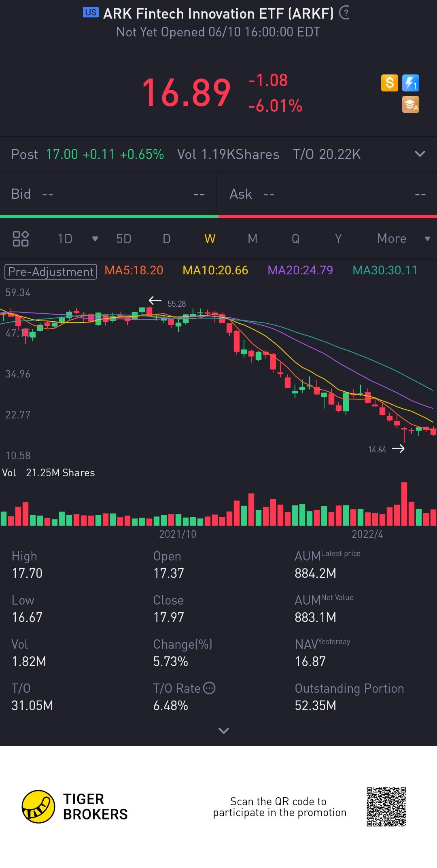
Task: Tap the Pre-Adjustment button
Action: coord(51,272)
